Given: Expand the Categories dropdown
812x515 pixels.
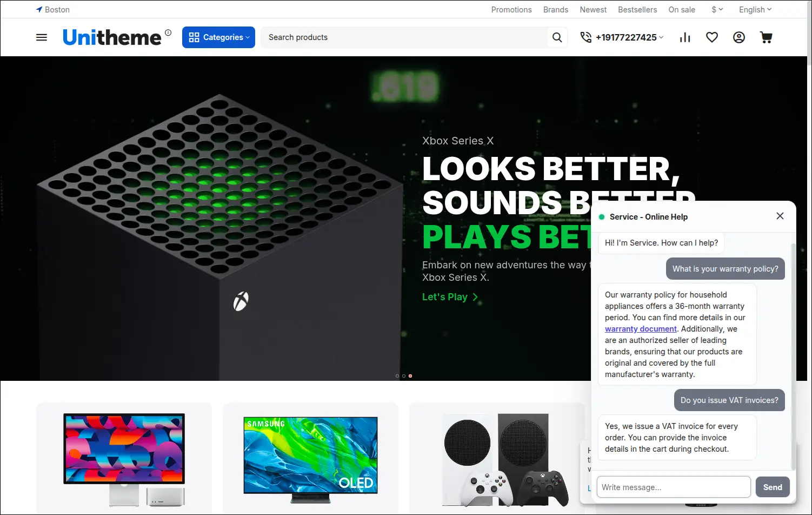Looking at the screenshot, I should tap(218, 37).
